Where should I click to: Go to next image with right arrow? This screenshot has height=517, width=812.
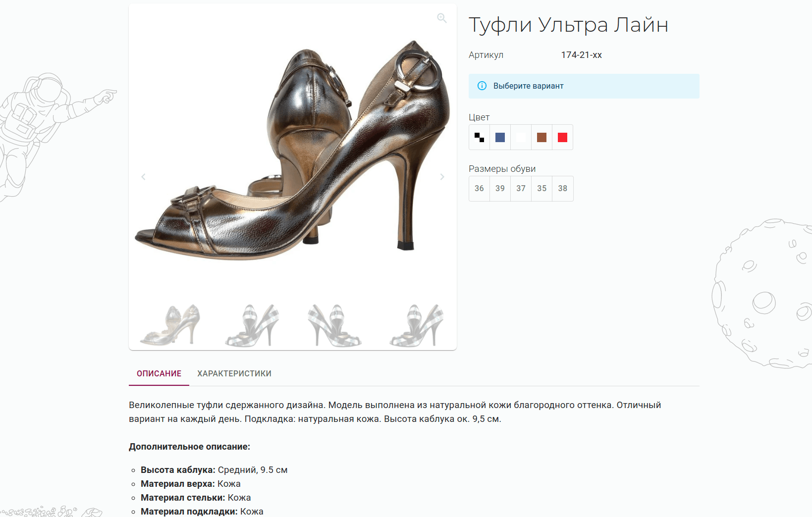[442, 177]
